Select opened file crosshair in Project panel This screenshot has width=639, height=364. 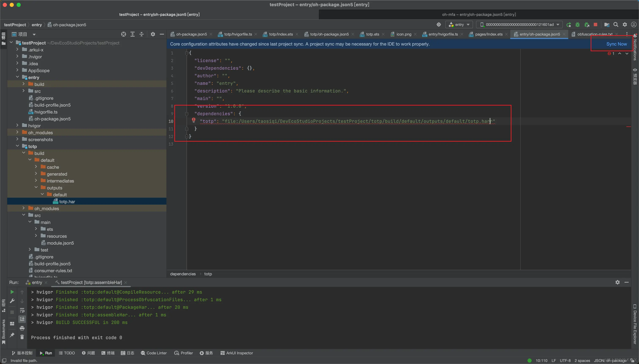pyautogui.click(x=123, y=34)
